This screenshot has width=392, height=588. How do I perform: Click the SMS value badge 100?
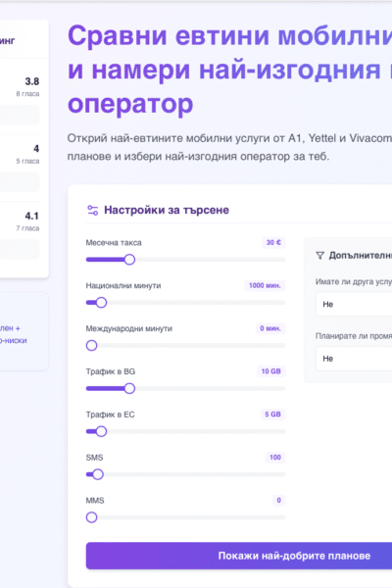point(275,457)
